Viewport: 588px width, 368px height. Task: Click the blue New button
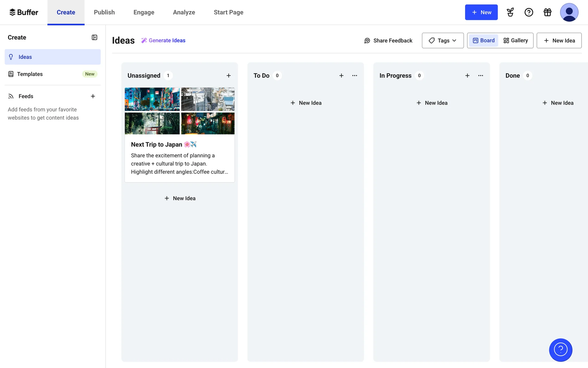coord(481,12)
